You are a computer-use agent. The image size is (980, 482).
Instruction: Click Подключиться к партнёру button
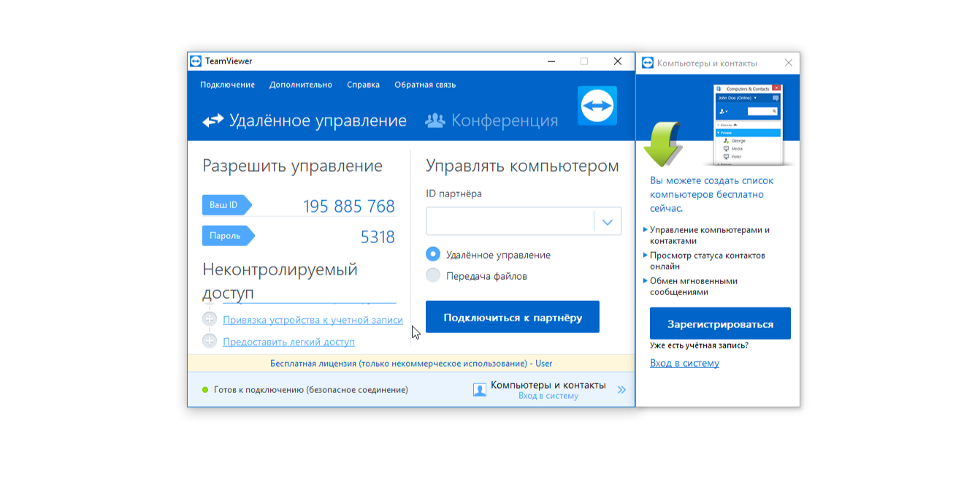(x=512, y=316)
